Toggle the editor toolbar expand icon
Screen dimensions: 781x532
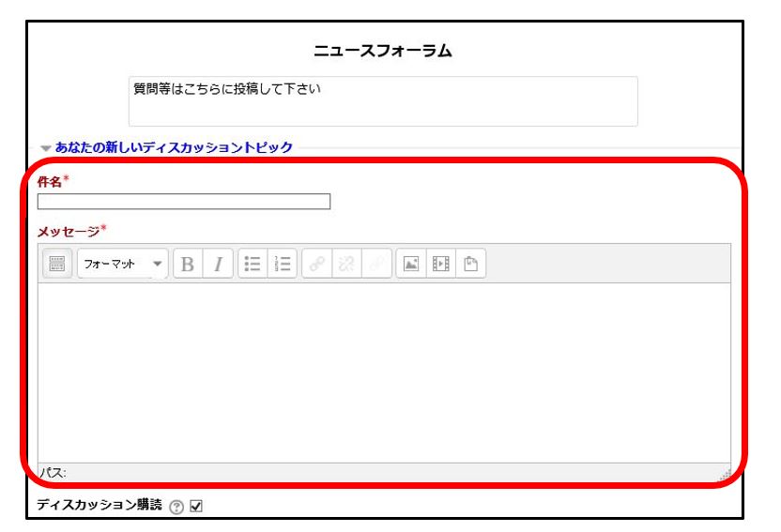point(56,265)
